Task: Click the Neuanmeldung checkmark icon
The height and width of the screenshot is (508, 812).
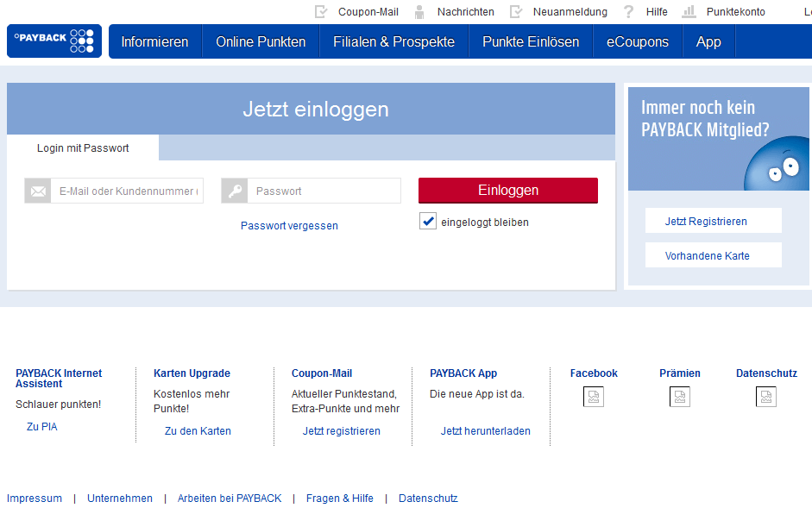Action: coord(516,11)
